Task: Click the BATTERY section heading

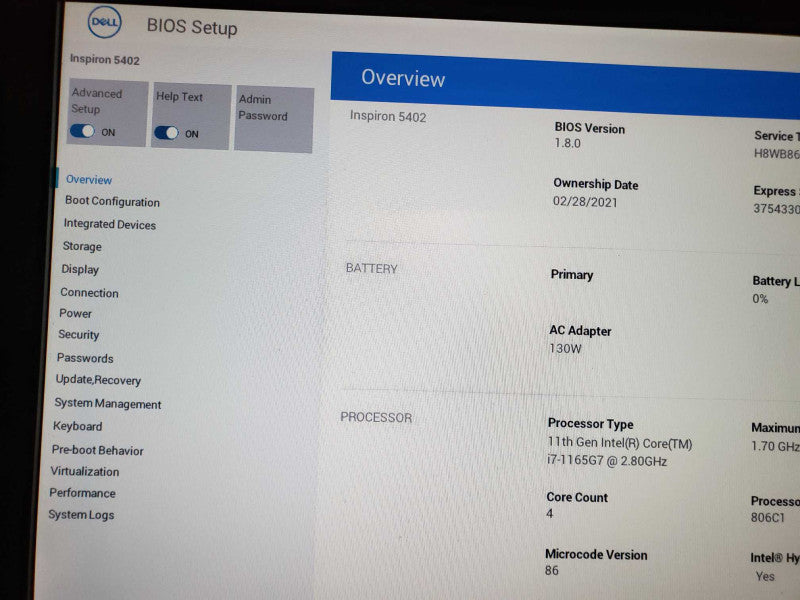Action: (371, 268)
